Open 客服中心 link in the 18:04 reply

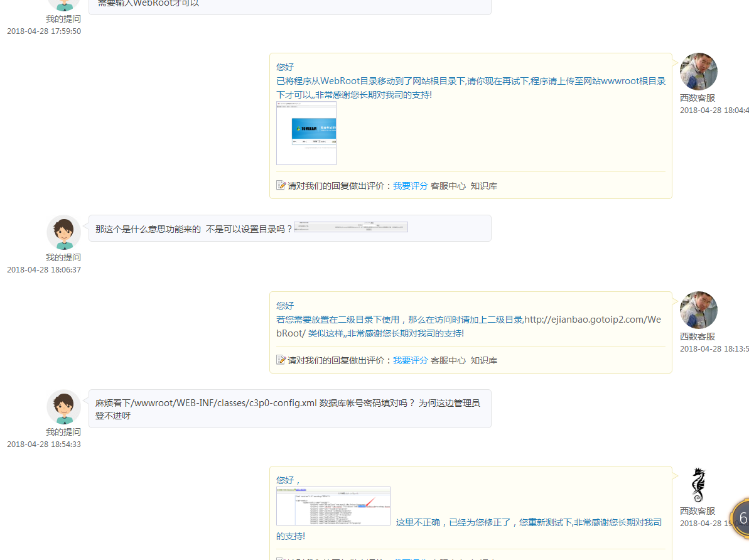tap(448, 186)
